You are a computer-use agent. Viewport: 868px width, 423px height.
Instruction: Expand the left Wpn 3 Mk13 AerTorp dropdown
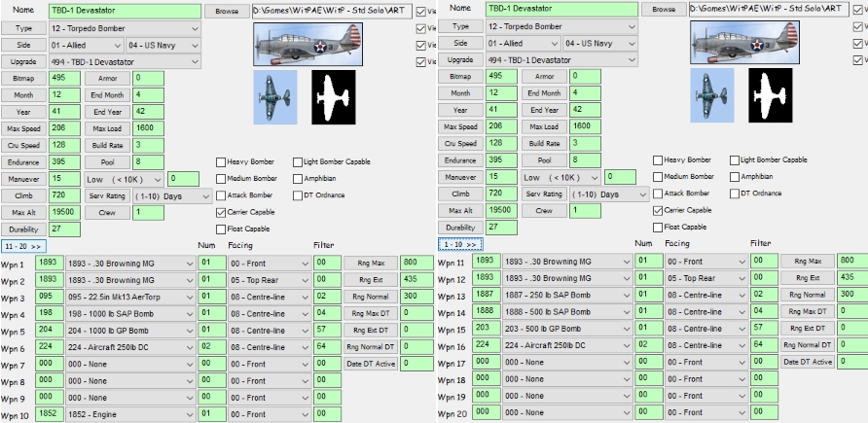[x=130, y=297]
